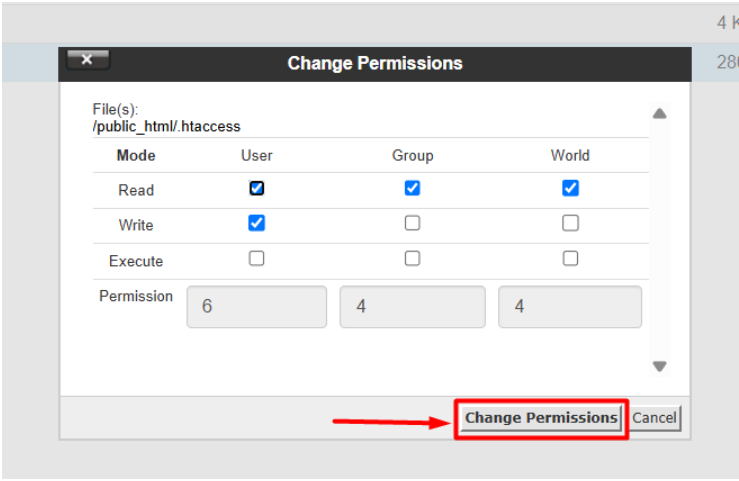
Task: Enable the Group Write permission
Action: [x=412, y=223]
